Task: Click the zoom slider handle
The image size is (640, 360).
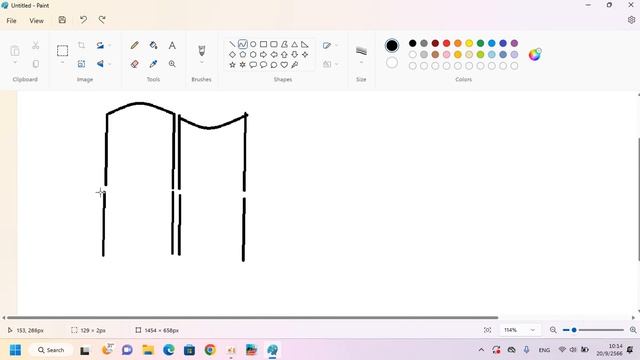Action: click(x=574, y=330)
